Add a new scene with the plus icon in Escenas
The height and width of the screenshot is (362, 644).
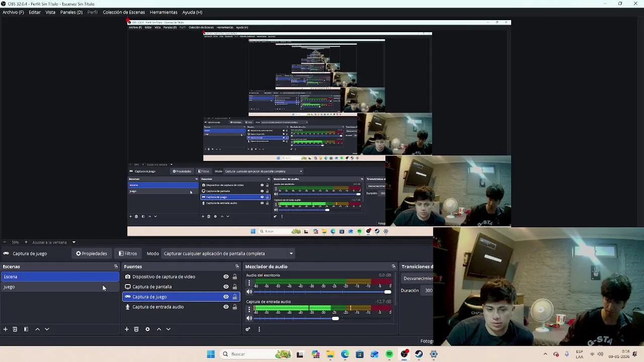click(6, 329)
